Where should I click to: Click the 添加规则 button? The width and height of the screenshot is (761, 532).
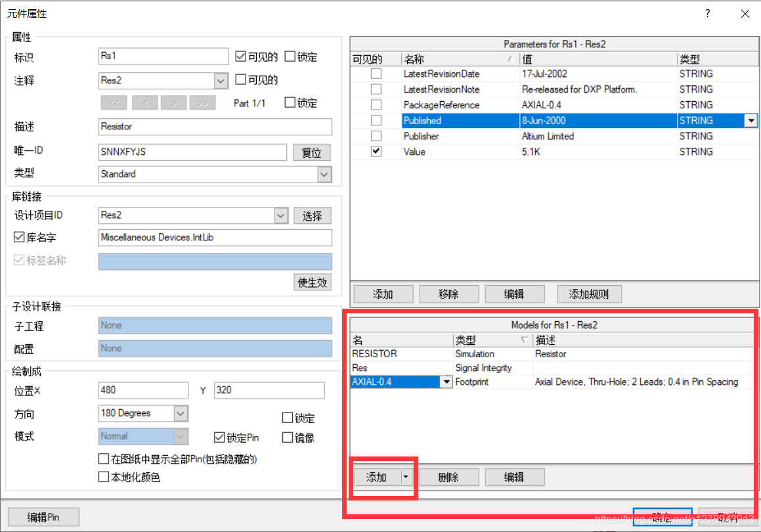click(589, 294)
